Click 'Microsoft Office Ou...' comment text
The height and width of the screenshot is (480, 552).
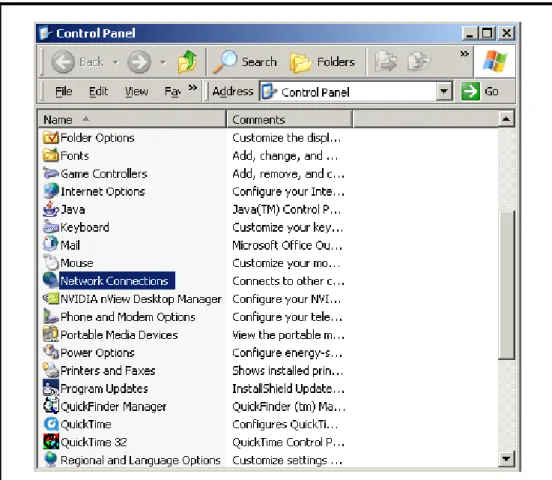coord(287,245)
